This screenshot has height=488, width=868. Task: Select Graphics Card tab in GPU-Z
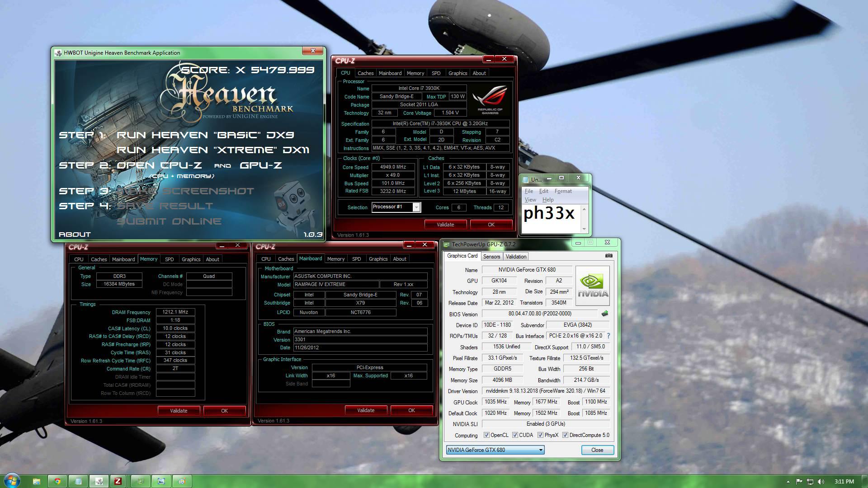(x=462, y=256)
